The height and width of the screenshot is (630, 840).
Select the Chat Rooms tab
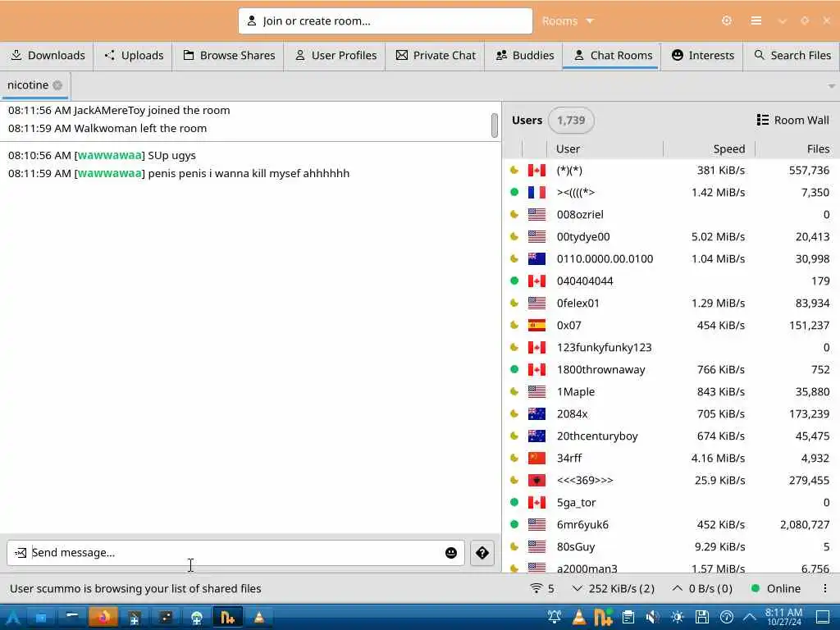pyautogui.click(x=612, y=55)
